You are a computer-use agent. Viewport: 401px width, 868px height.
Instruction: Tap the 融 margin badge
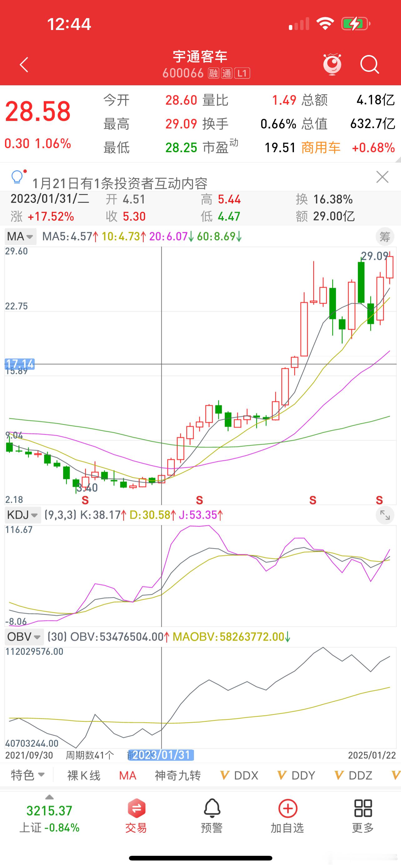(x=213, y=73)
